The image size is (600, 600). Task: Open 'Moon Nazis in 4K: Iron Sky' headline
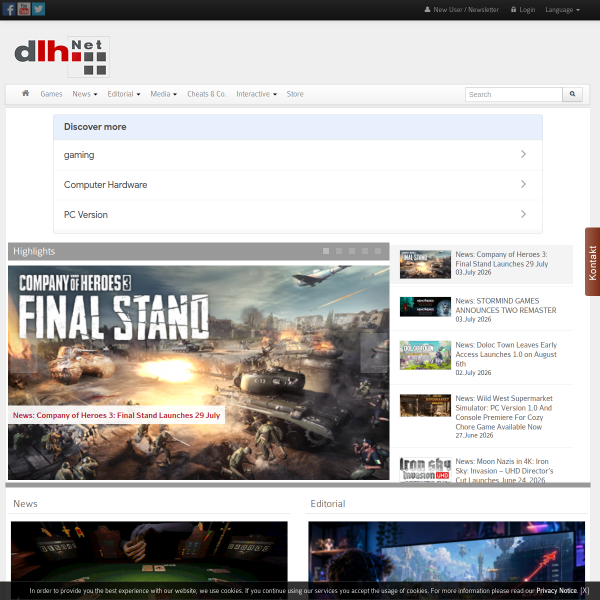(504, 471)
